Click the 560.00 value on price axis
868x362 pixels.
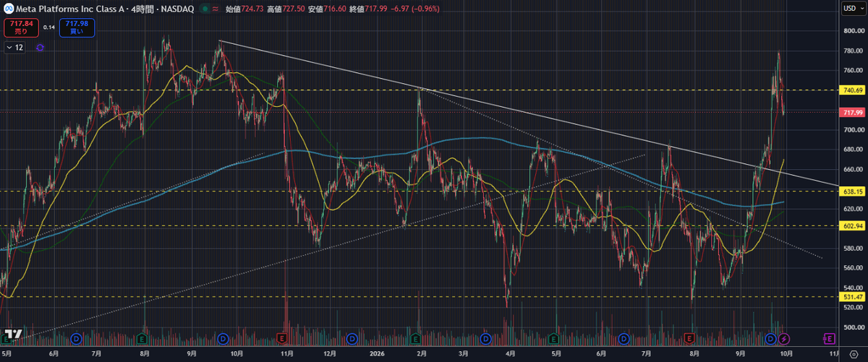click(854, 268)
